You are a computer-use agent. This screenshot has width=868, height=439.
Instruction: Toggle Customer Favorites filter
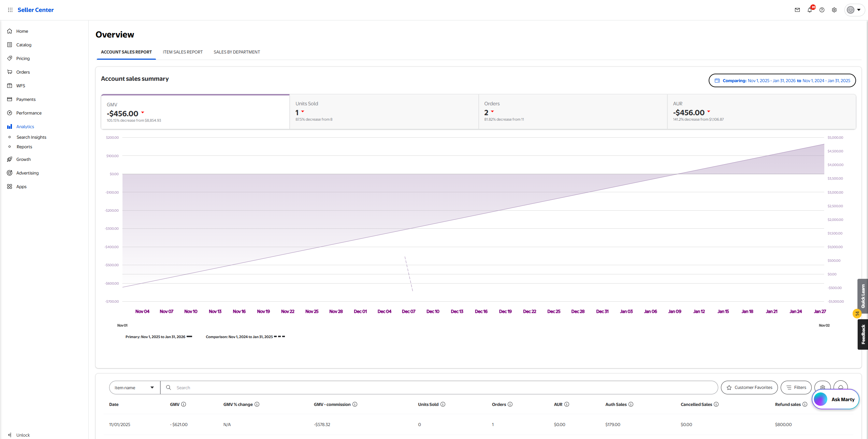pyautogui.click(x=749, y=388)
